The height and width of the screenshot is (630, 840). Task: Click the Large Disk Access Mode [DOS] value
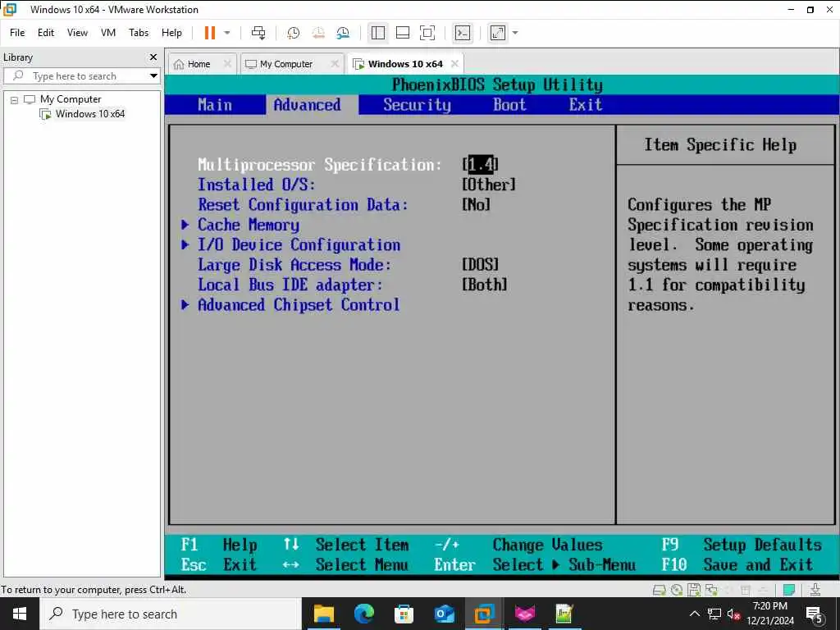click(x=480, y=265)
